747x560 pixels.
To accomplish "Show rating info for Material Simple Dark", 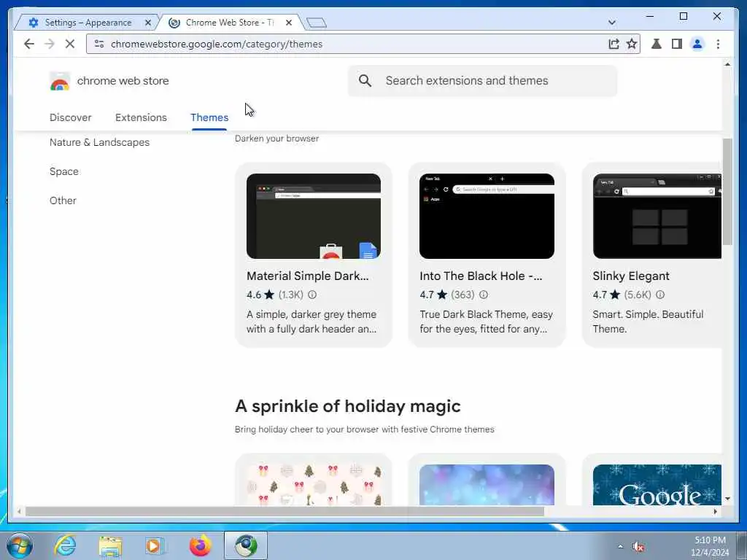I will pyautogui.click(x=312, y=295).
